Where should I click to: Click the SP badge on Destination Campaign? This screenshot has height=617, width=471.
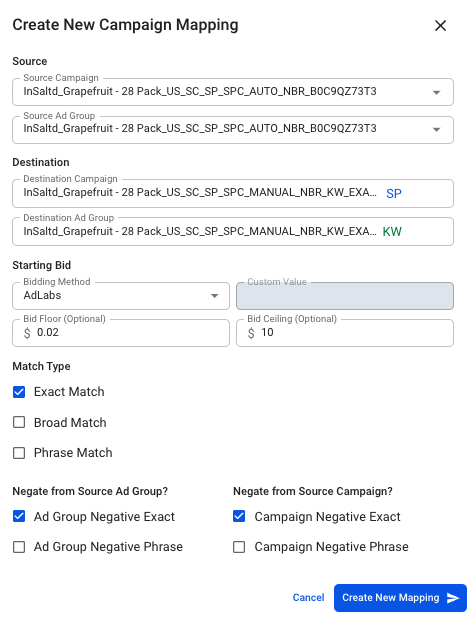click(x=393, y=194)
